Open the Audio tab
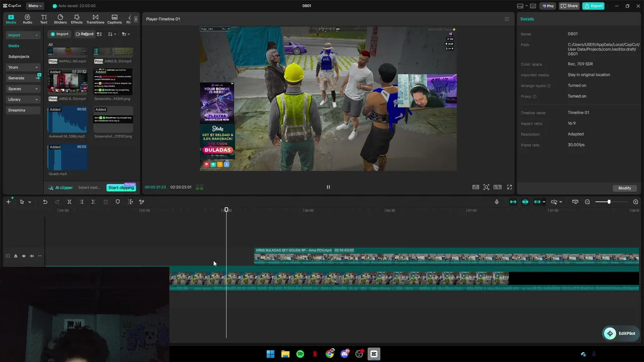644x362 pixels. pyautogui.click(x=27, y=19)
